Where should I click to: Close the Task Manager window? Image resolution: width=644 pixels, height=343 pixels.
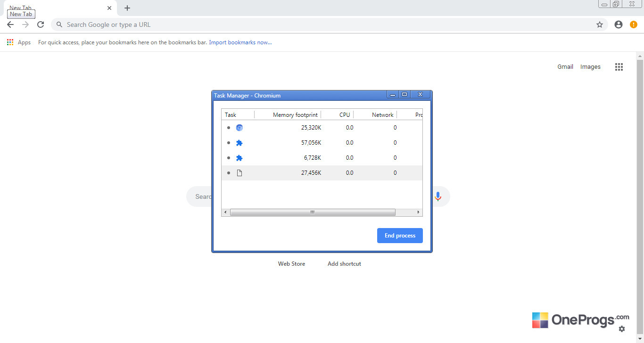(x=421, y=94)
